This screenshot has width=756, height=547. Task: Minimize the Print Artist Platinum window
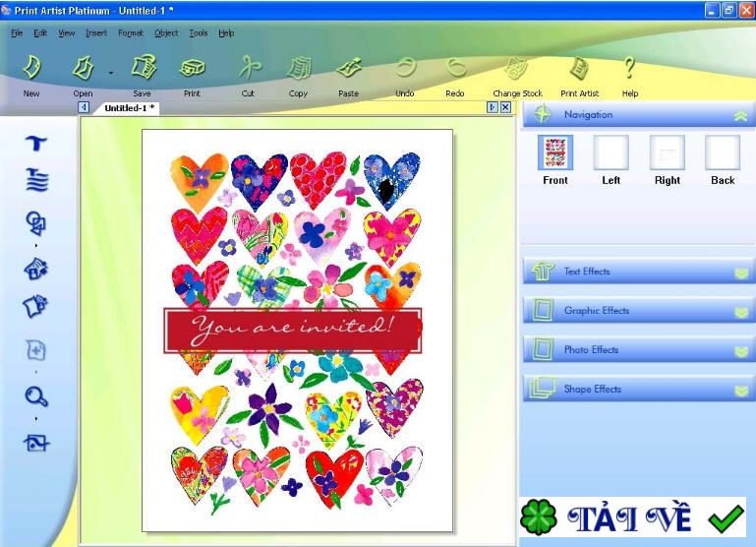(712, 10)
